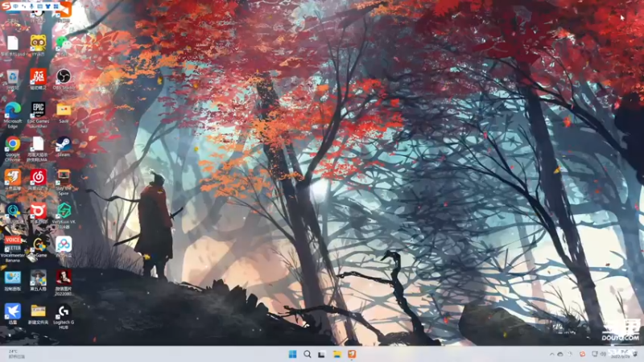Open the New Folder next to Logitech G HUB
644x362 pixels.
[38, 313]
